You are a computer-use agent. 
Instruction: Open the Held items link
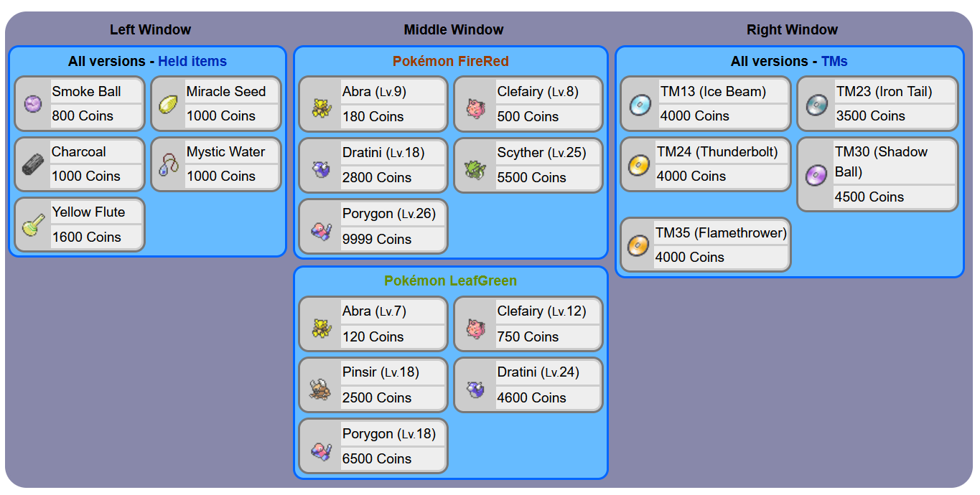tap(192, 61)
